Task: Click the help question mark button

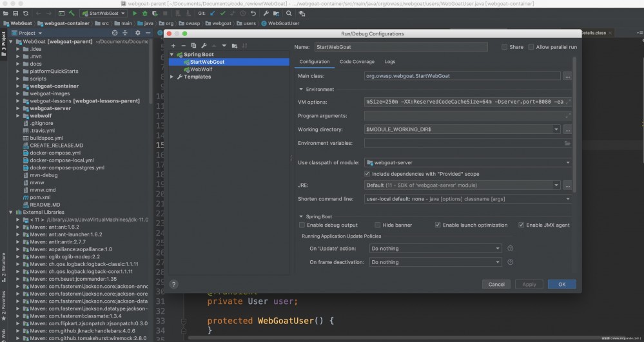Action: pos(173,283)
